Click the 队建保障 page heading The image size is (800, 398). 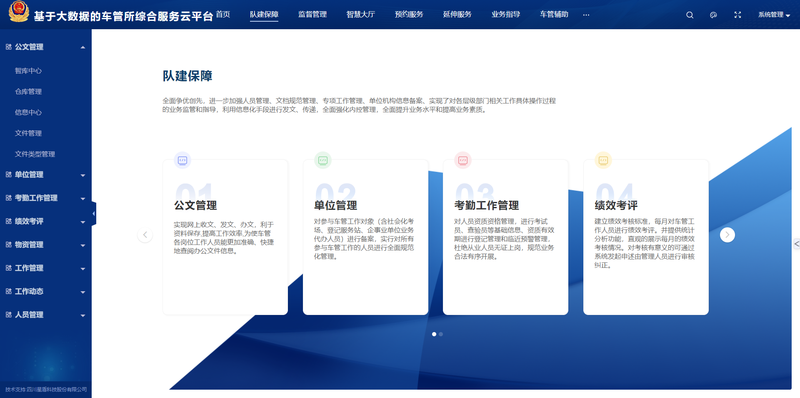pos(188,77)
